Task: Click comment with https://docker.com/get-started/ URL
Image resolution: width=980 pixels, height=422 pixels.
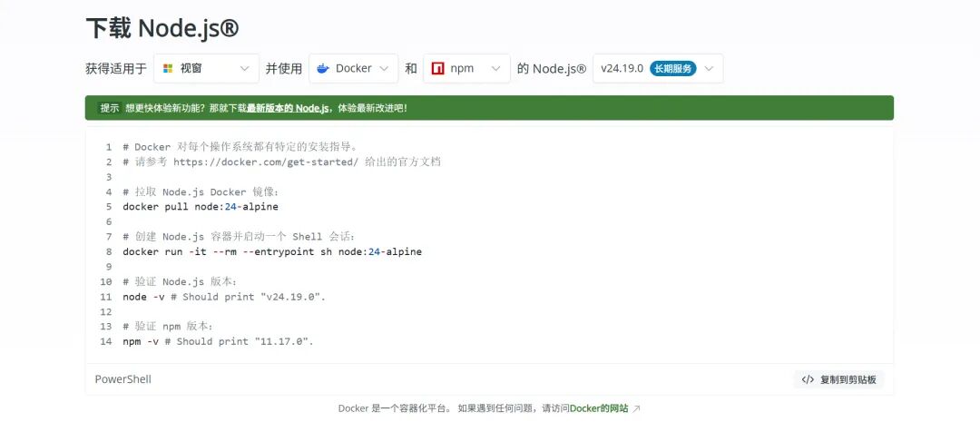Action: point(282,162)
